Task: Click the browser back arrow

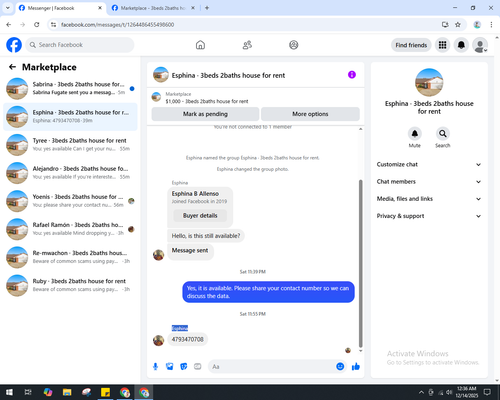Action: click(9, 25)
